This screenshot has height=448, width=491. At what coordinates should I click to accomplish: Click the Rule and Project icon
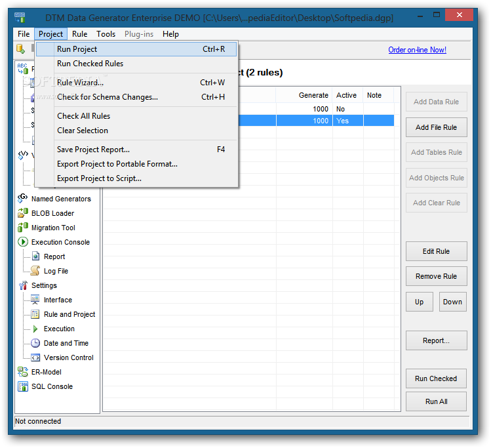(35, 314)
